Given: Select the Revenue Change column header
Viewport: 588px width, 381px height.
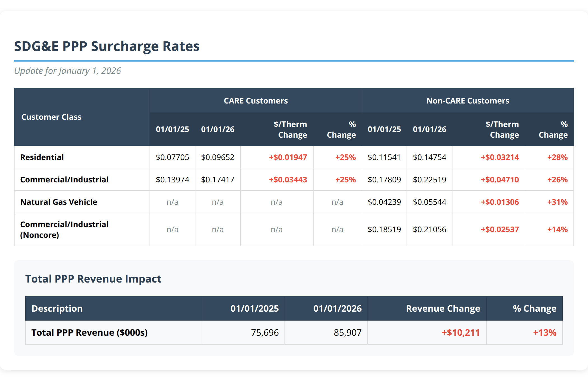Looking at the screenshot, I should [x=443, y=308].
